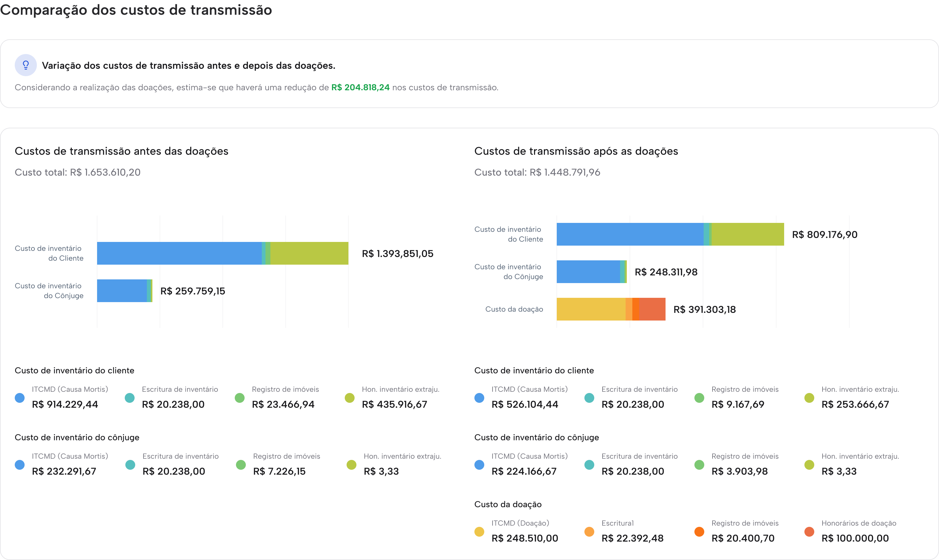Click olive segment of R$ 809.176,90 bar
This screenshot has width=939, height=560.
748,234
